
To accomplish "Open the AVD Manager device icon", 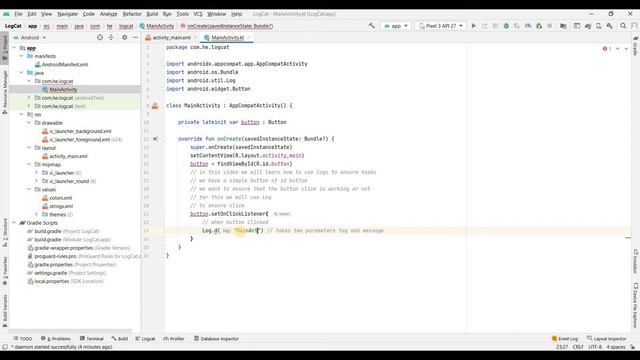I will click(x=599, y=26).
